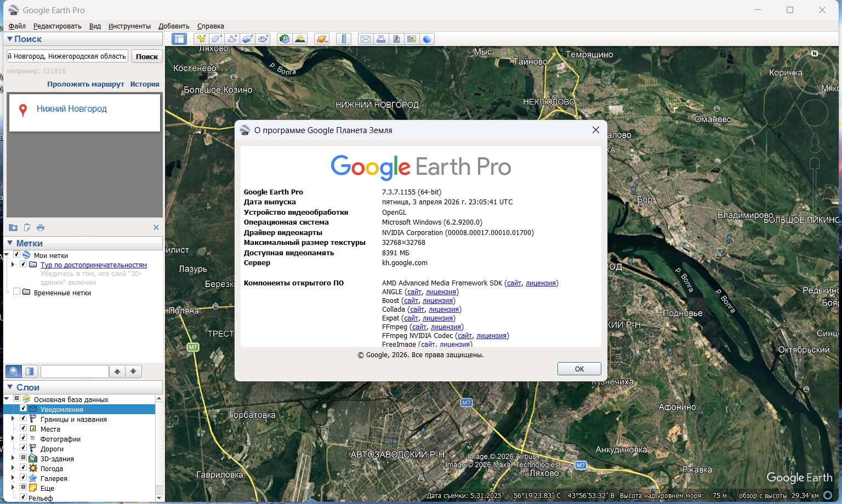Toggle the Погода layer checkbox
The height and width of the screenshot is (504, 842).
click(23, 468)
